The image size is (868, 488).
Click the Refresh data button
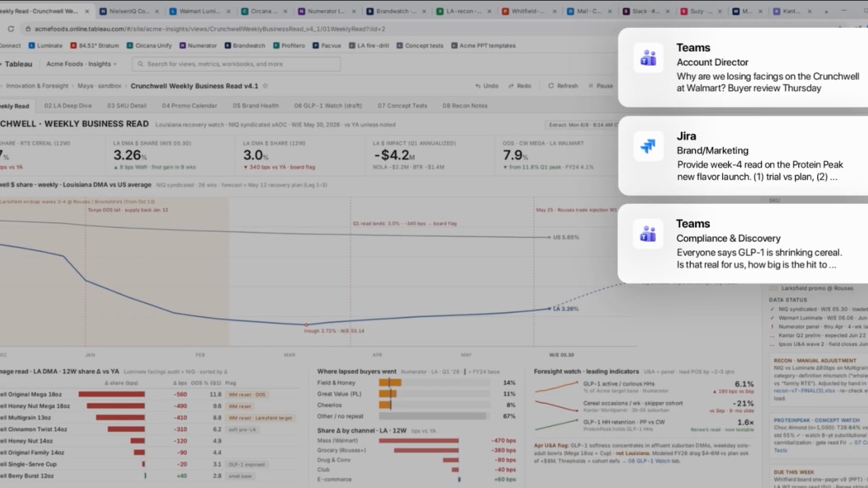point(564,86)
